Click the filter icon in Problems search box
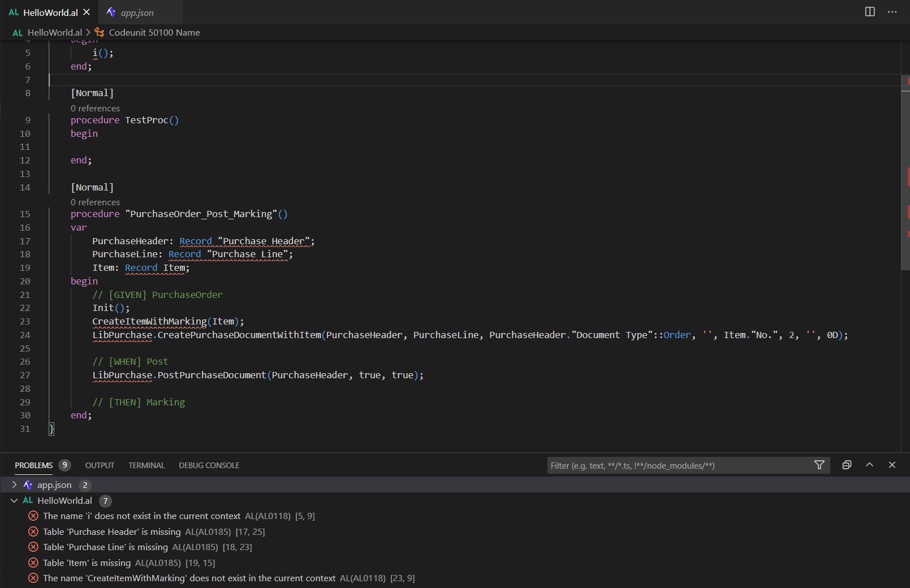 (819, 465)
